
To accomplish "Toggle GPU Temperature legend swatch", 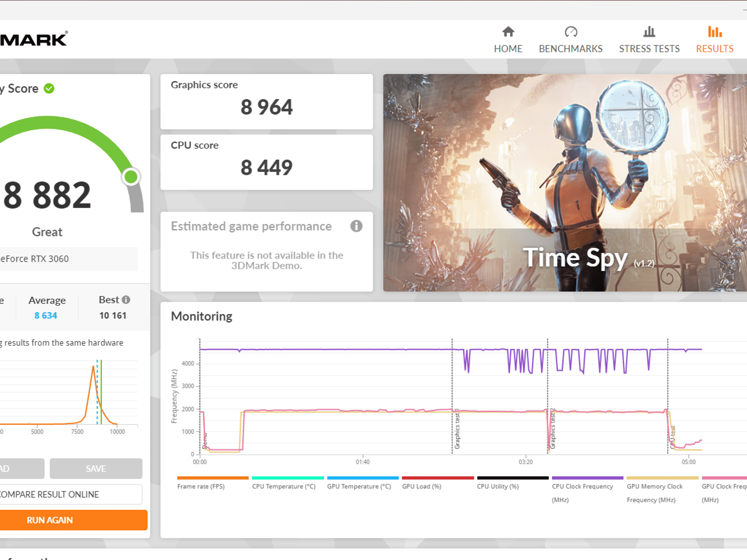I will click(x=363, y=478).
